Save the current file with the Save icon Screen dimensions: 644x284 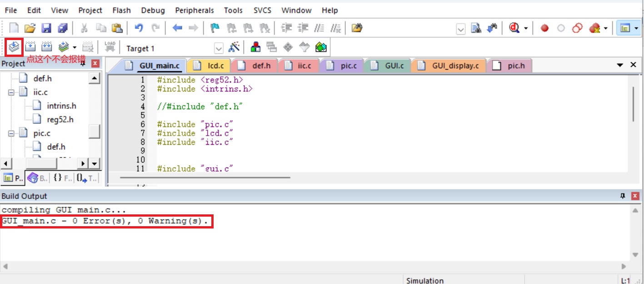46,28
